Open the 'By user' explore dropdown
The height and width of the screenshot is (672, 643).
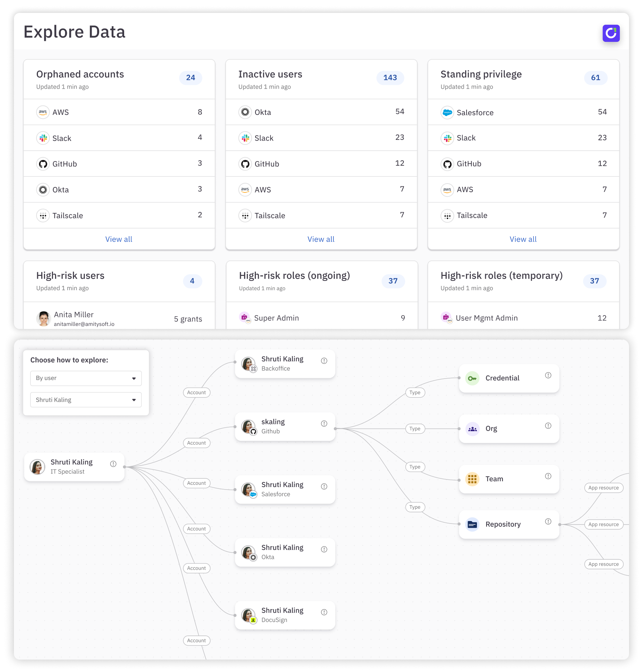click(x=86, y=378)
